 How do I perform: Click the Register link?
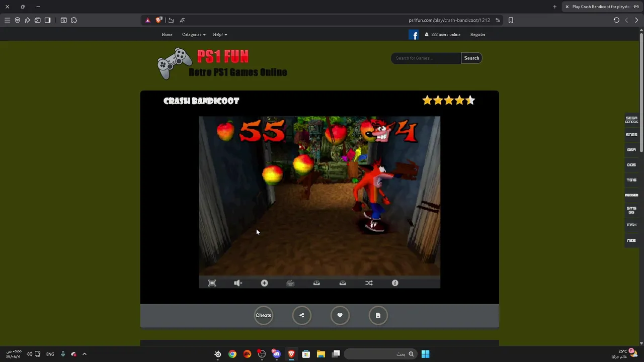(x=477, y=35)
